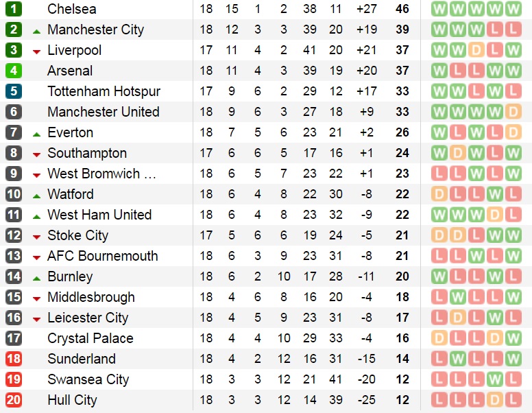
Task: Select the truncated West Bromwich team name
Action: [101, 174]
